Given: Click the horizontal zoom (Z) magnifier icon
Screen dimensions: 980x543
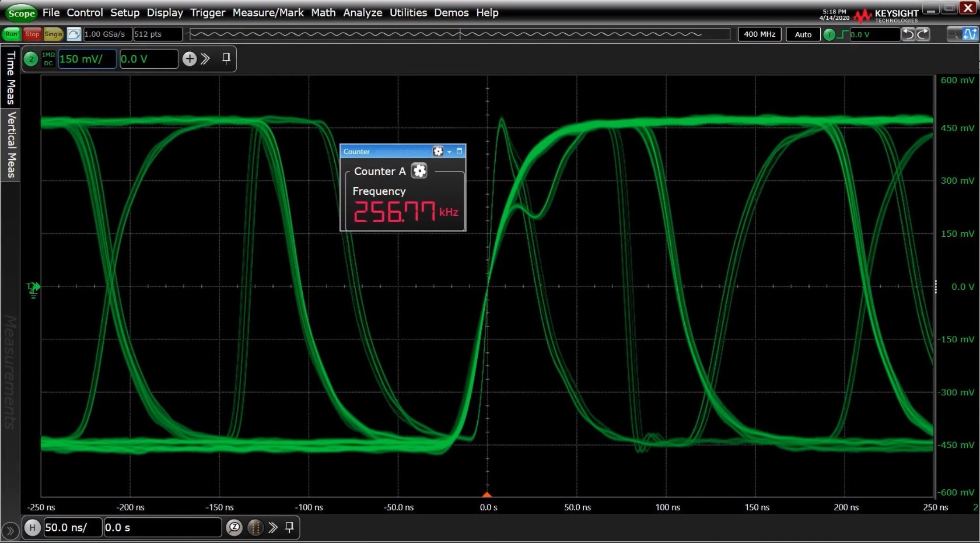Looking at the screenshot, I should [x=234, y=528].
